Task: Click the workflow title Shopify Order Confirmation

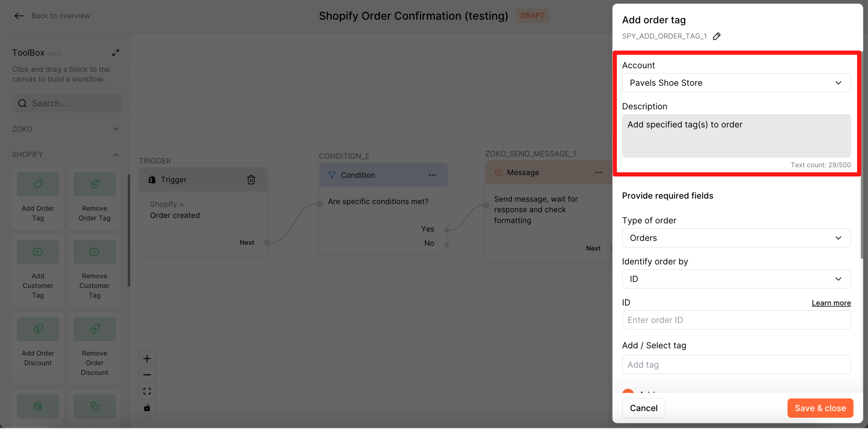Action: click(413, 16)
